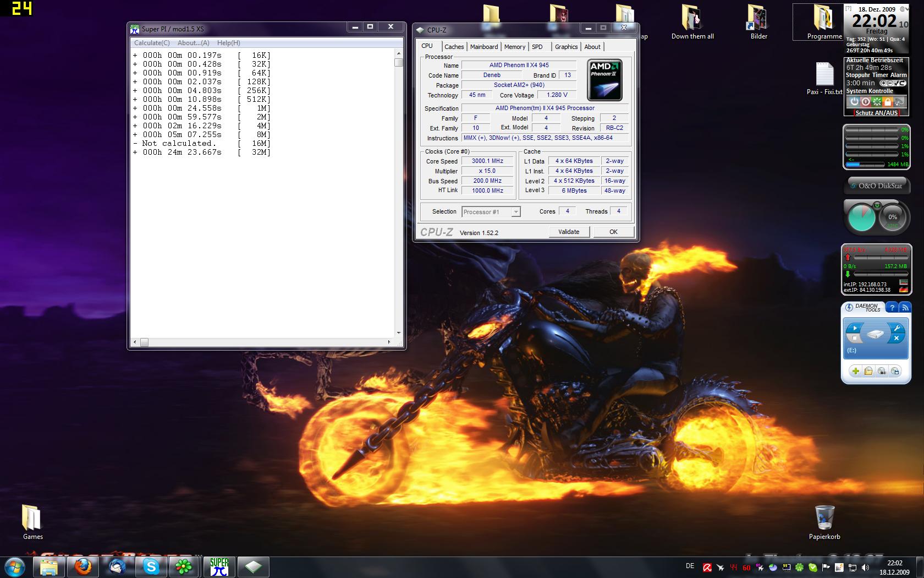Viewport: 924px width, 578px height.
Task: Open the 'Paxi - Fixi.txt' file
Action: (824, 79)
